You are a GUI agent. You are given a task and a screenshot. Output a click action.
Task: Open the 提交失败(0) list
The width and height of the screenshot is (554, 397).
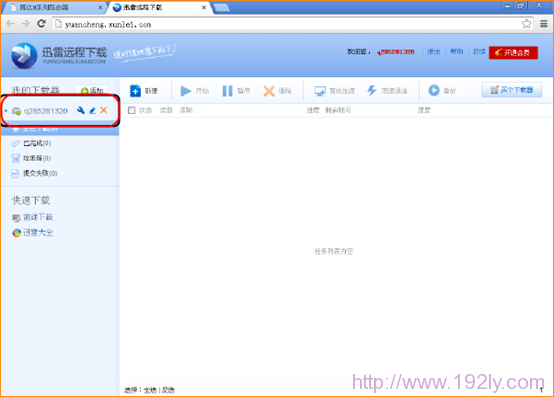click(40, 173)
